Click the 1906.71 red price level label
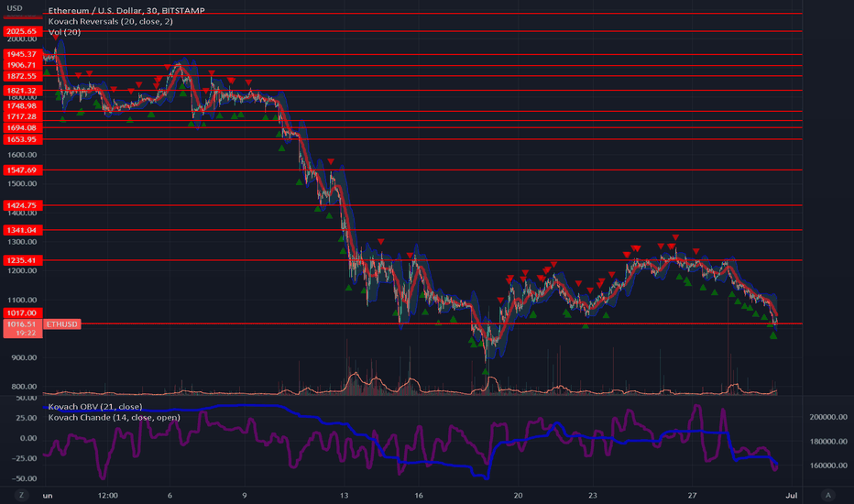The image size is (854, 504). tap(22, 65)
